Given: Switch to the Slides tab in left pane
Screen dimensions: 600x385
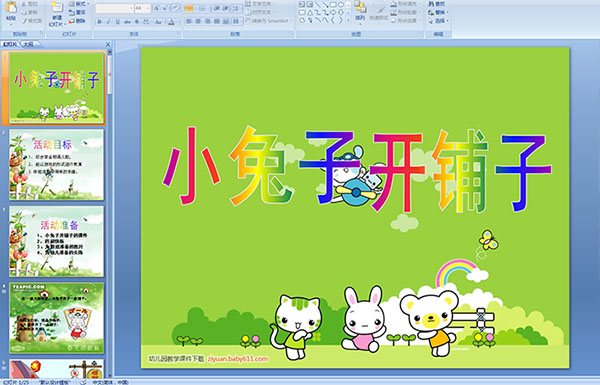Looking at the screenshot, I should point(10,44).
